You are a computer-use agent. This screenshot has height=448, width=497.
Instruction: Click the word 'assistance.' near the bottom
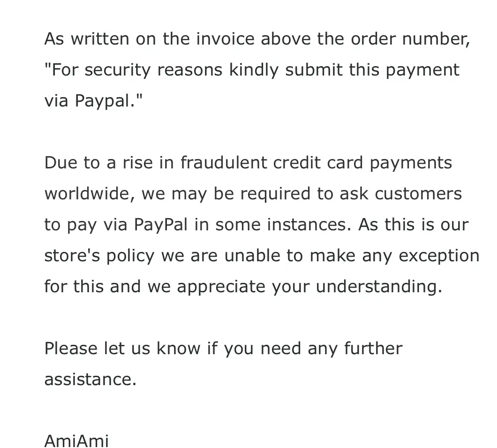(90, 380)
